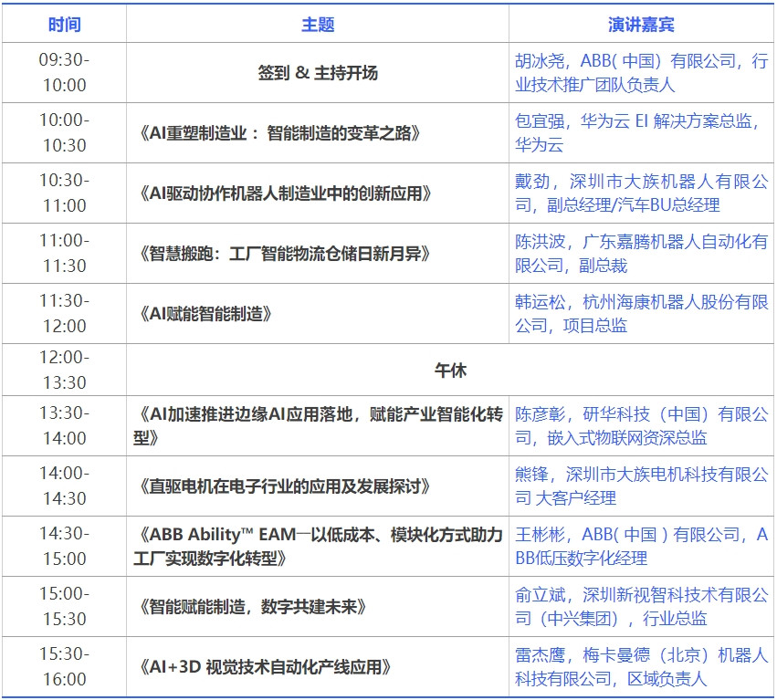777x700 pixels.
Task: Click speaker 王彬彬 ABB低压数字化经理 cell
Action: click(641, 546)
